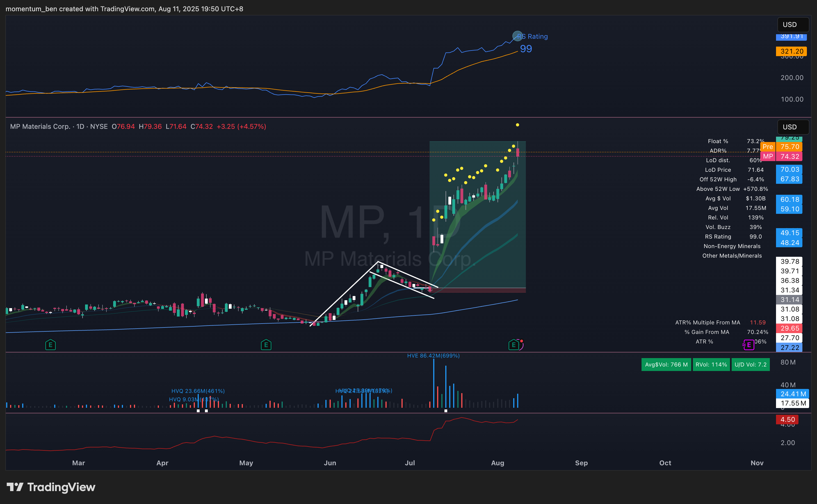Click the red 4.50 ATR axis label
The image size is (817, 504).
coord(788,419)
